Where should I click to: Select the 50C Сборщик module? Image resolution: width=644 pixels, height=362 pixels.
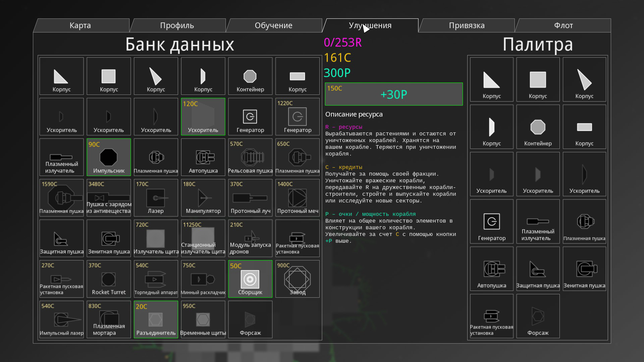250,279
